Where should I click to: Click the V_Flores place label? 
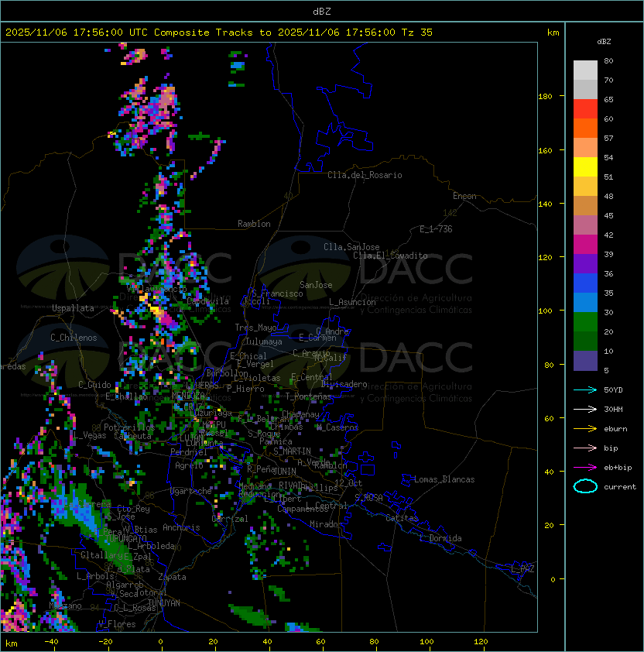coord(117,624)
